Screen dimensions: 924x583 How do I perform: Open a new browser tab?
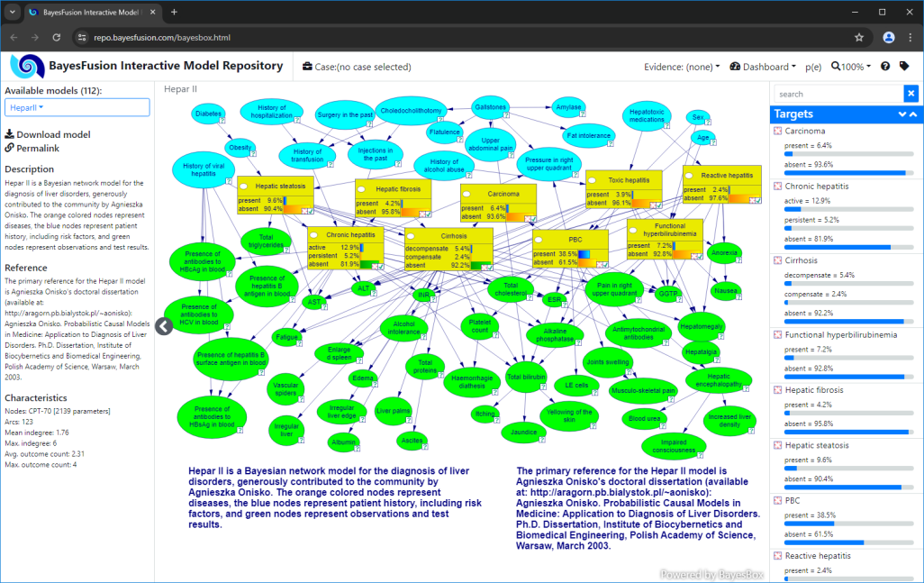[x=174, y=12]
